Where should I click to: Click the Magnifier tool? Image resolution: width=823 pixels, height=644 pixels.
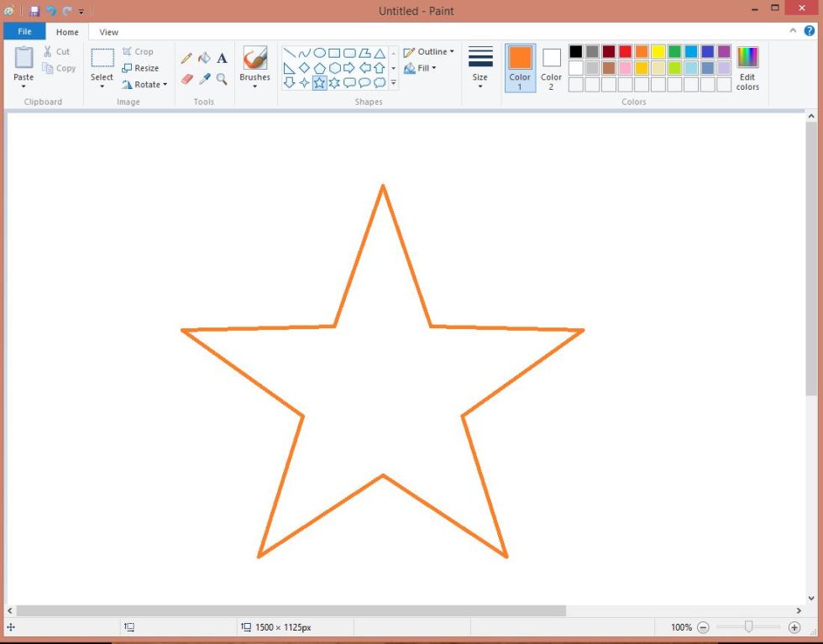click(222, 79)
